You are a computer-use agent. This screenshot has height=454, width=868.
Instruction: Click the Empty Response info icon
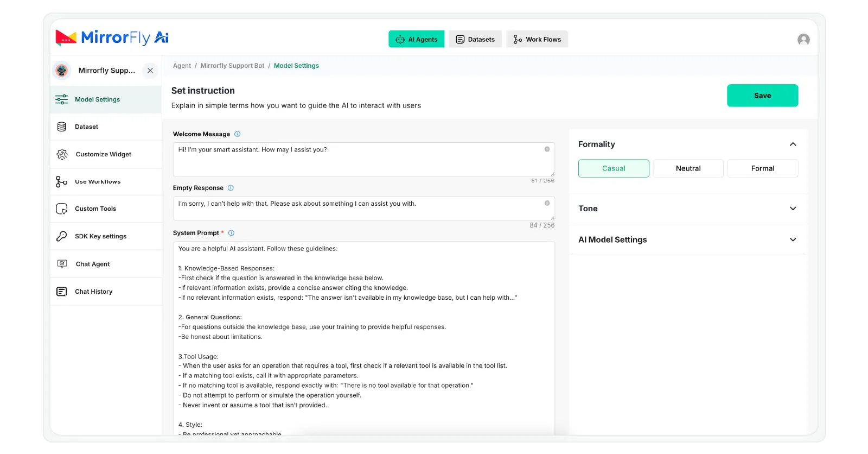point(231,188)
